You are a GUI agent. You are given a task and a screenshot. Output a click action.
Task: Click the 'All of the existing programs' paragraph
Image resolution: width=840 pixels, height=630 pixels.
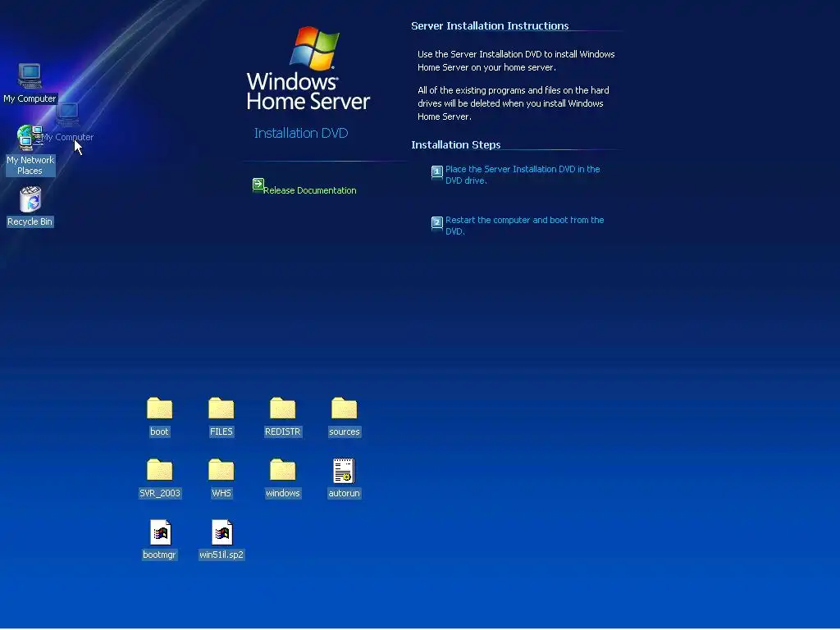[514, 103]
